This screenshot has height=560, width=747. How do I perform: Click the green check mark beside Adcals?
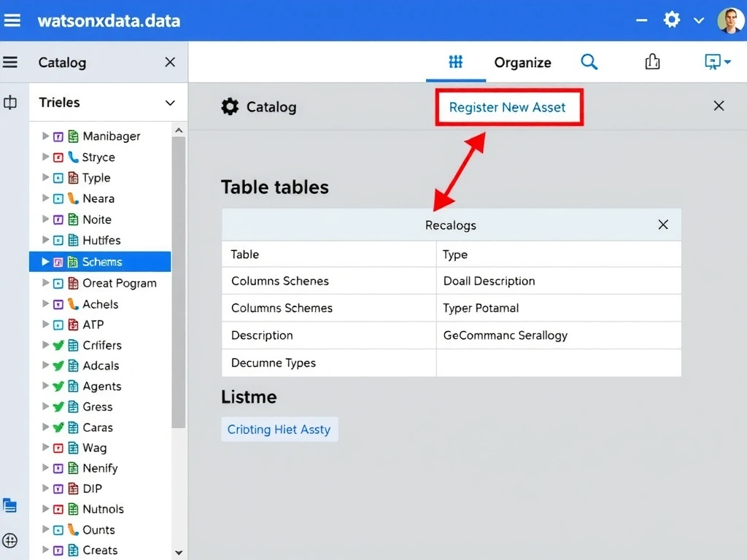[x=58, y=366]
